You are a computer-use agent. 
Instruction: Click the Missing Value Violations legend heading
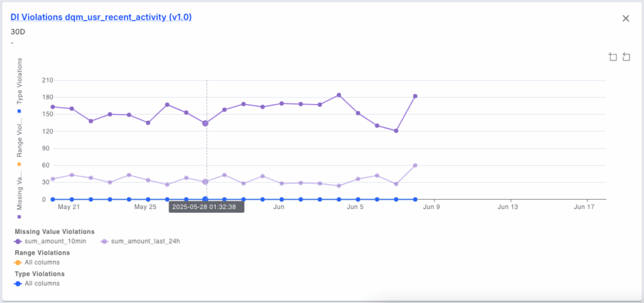point(55,231)
